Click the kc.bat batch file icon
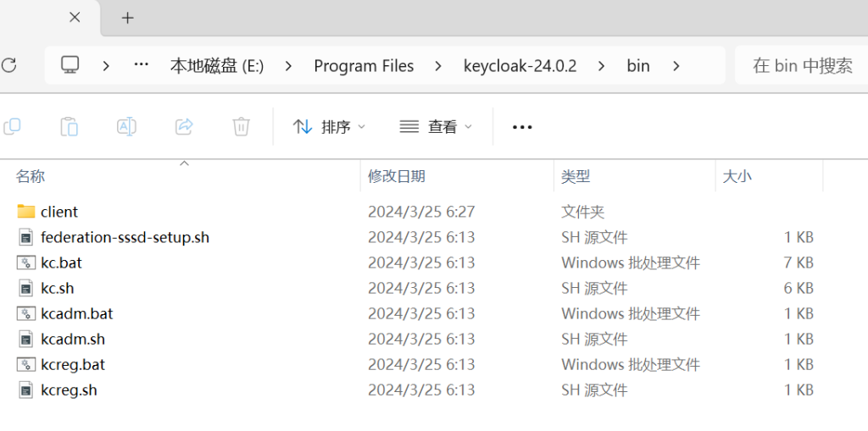 click(x=26, y=262)
